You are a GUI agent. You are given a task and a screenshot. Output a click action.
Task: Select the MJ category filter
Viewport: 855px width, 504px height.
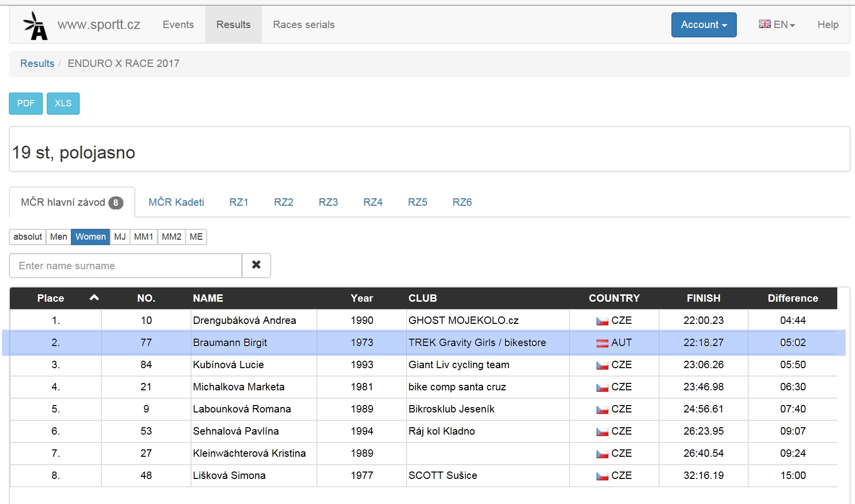(x=120, y=237)
